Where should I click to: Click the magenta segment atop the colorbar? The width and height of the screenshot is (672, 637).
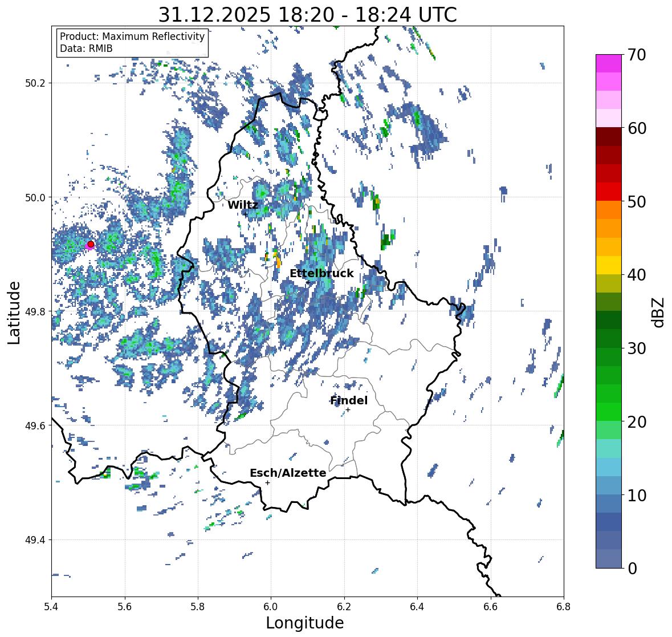click(x=609, y=63)
